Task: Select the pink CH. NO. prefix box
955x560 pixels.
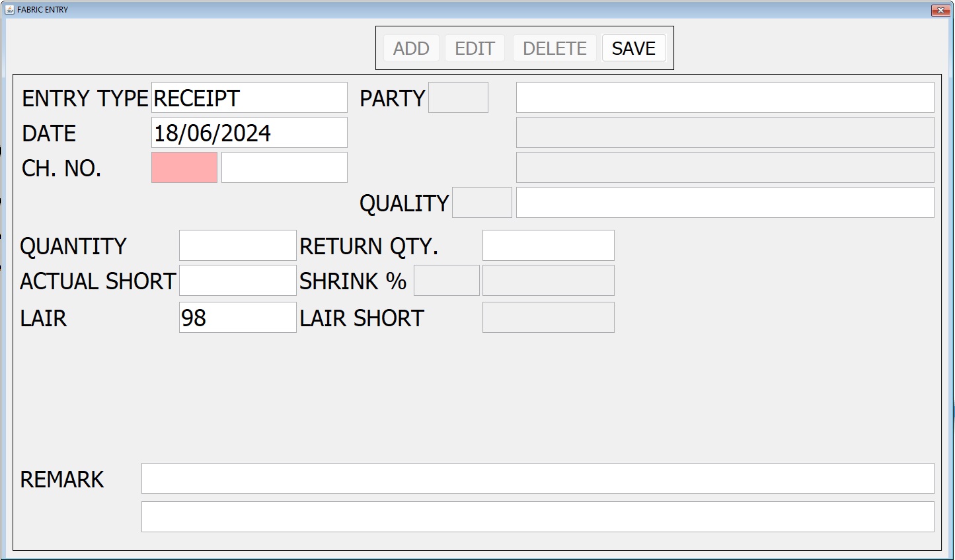Action: click(x=184, y=168)
